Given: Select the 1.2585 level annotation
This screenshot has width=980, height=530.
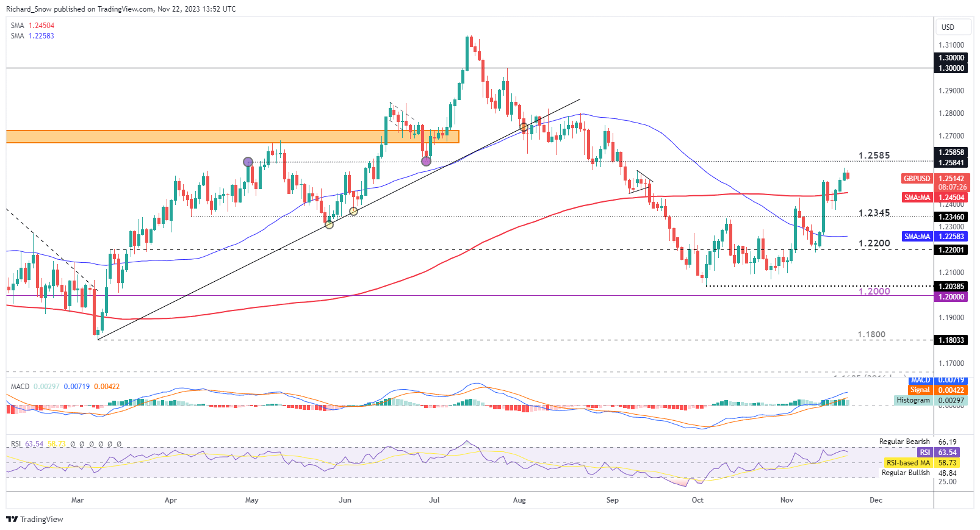Looking at the screenshot, I should click(874, 156).
